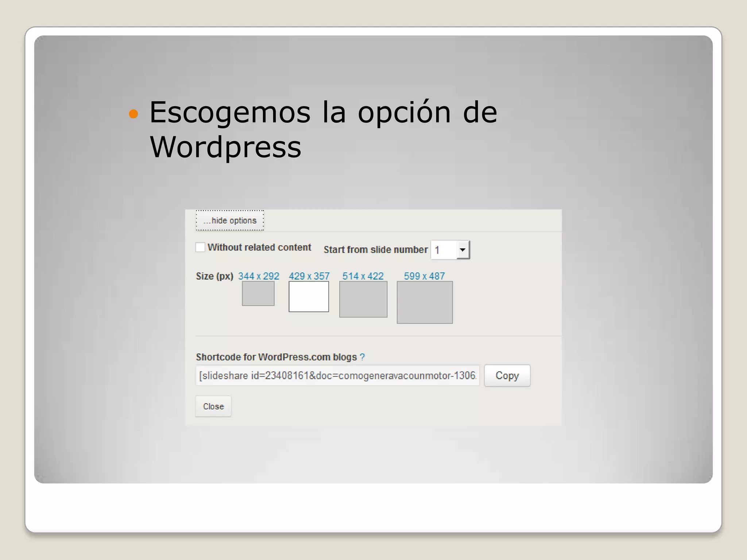The width and height of the screenshot is (747, 560).
Task: Choose the white preview box under 429 x 357
Action: pyautogui.click(x=309, y=296)
